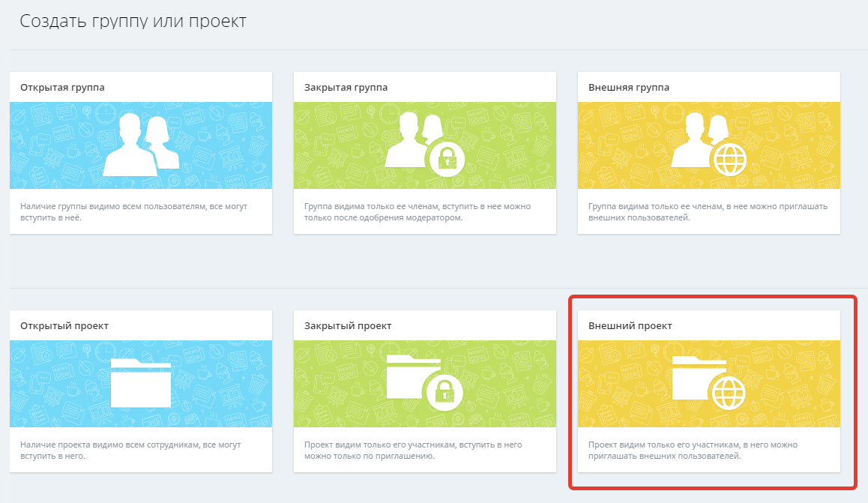Click the open project description about all employees
Viewport: 868px width, 503px height.
[133, 450]
